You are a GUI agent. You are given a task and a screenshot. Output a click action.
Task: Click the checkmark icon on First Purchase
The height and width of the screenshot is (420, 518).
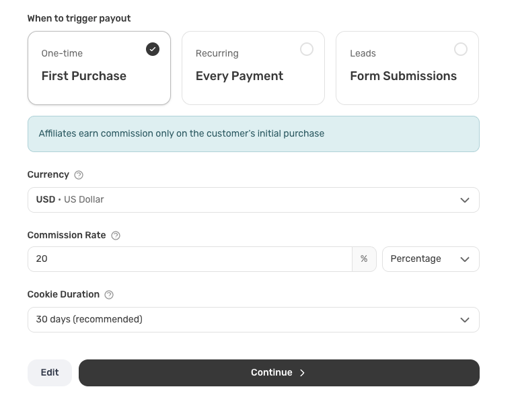153,49
